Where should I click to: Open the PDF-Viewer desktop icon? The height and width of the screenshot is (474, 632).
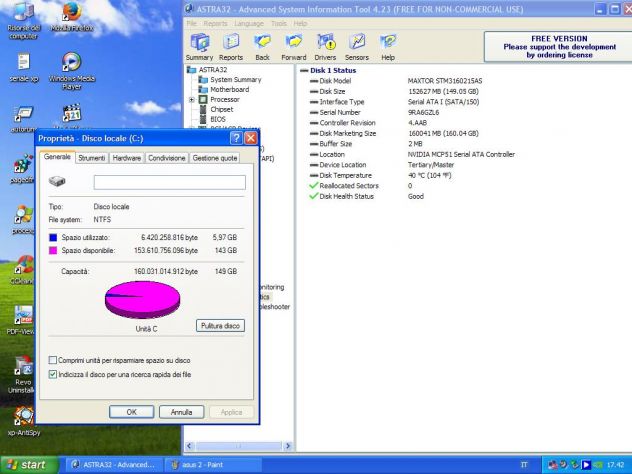(x=22, y=320)
